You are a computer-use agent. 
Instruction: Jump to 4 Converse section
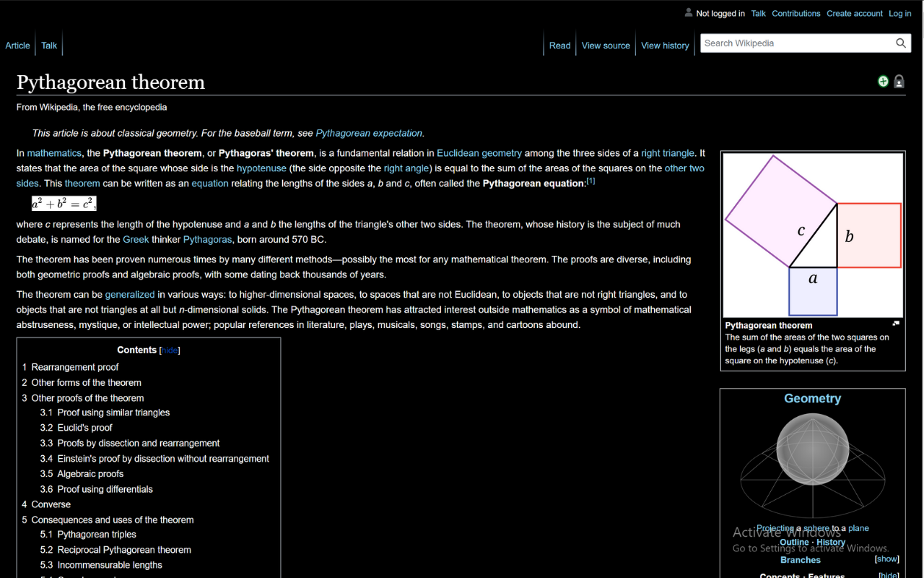tap(46, 504)
